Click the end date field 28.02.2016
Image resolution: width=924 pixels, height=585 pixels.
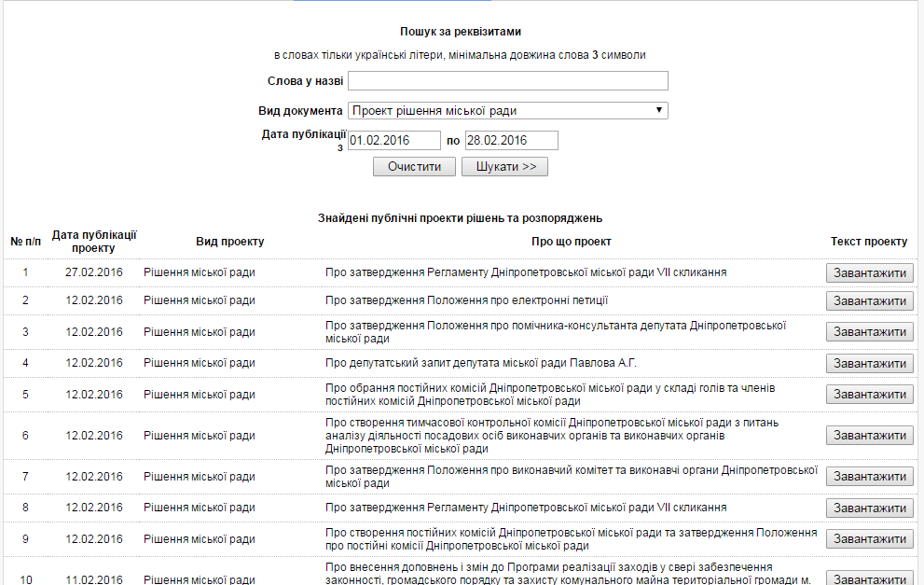511,141
